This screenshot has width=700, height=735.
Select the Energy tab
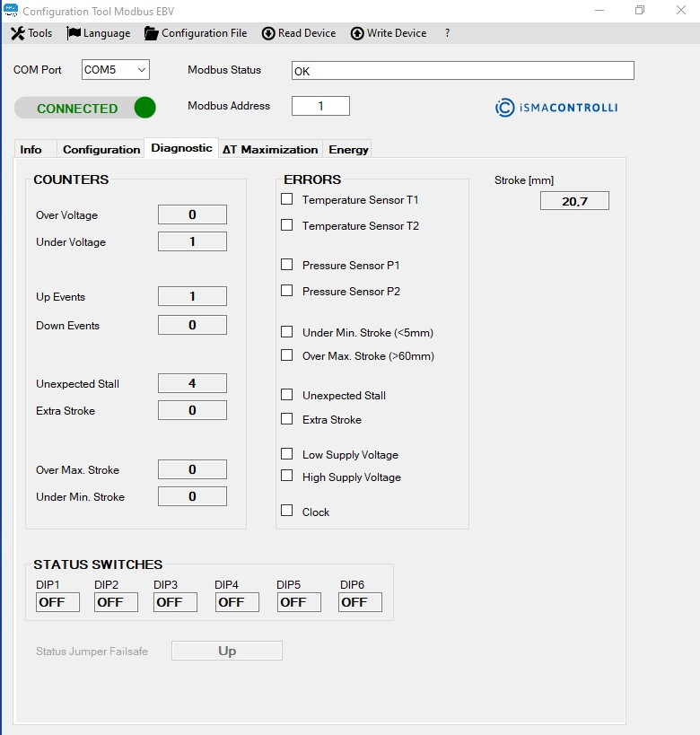(348, 149)
